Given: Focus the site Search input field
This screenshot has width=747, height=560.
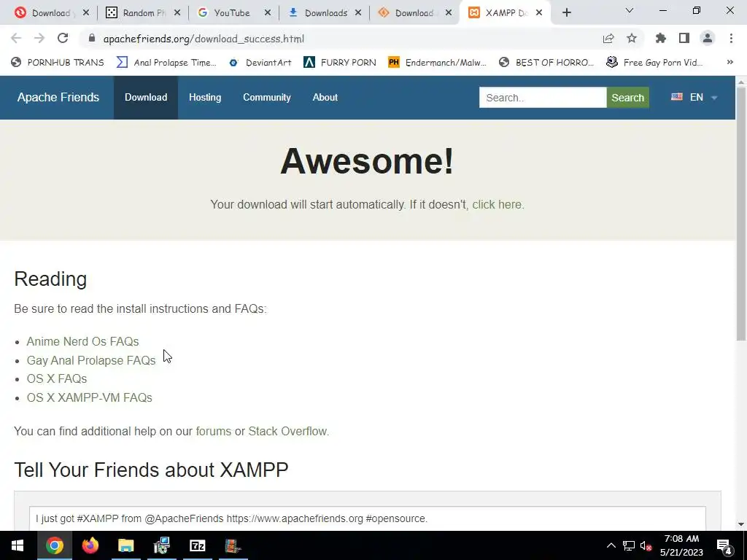Looking at the screenshot, I should (x=543, y=98).
